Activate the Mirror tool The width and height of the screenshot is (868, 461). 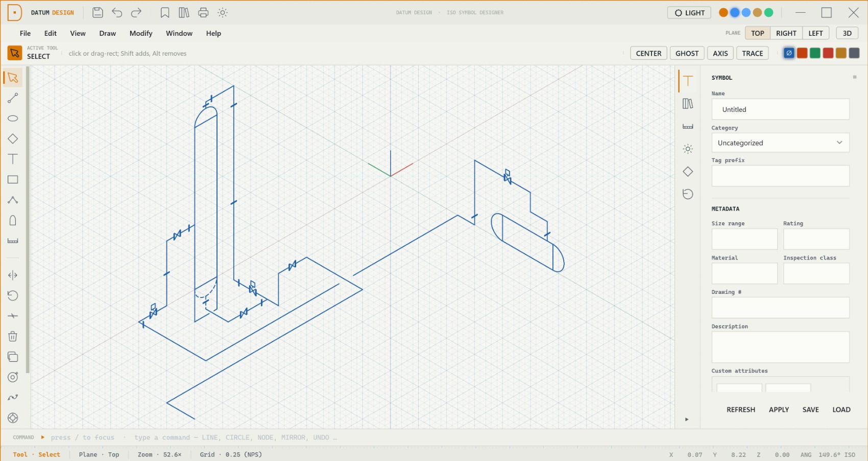coord(13,275)
